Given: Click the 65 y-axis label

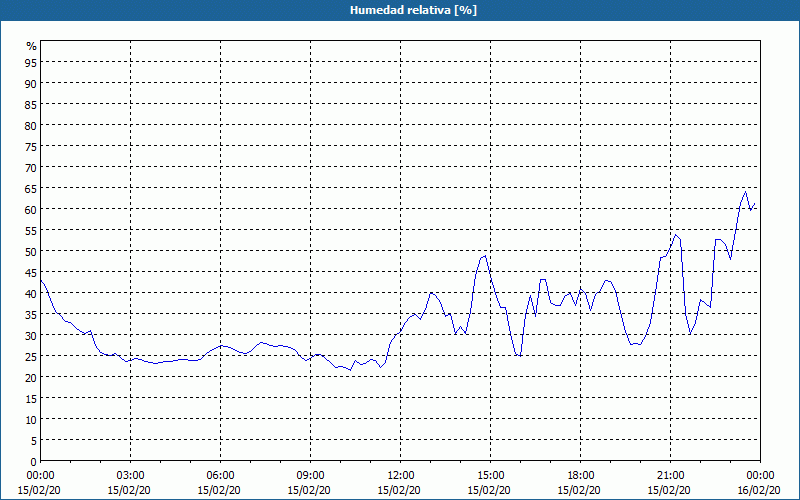Looking at the screenshot, I should tap(31, 188).
